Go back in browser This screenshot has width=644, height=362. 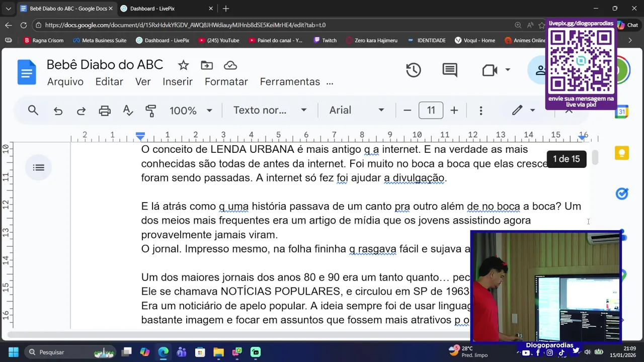pyautogui.click(x=9, y=25)
